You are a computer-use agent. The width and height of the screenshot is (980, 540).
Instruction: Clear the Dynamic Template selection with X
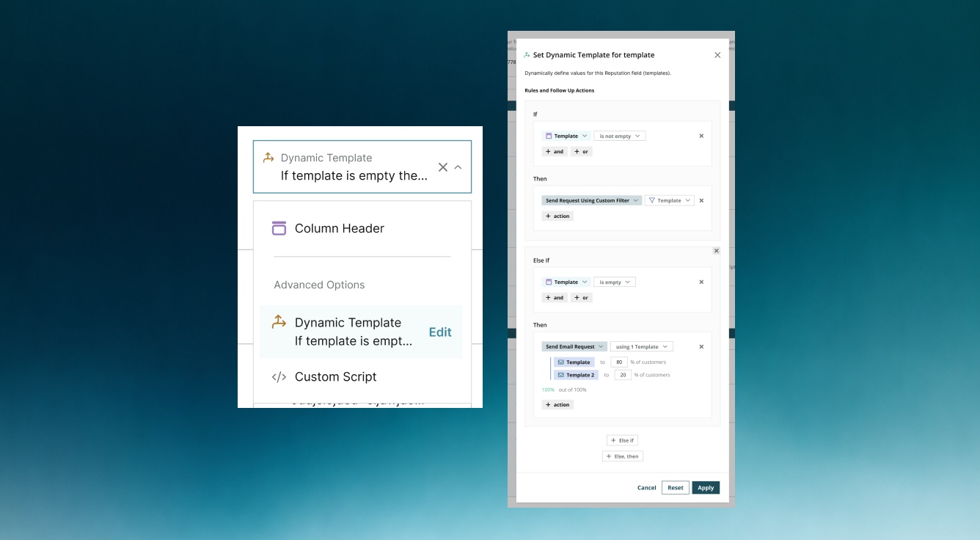point(442,167)
